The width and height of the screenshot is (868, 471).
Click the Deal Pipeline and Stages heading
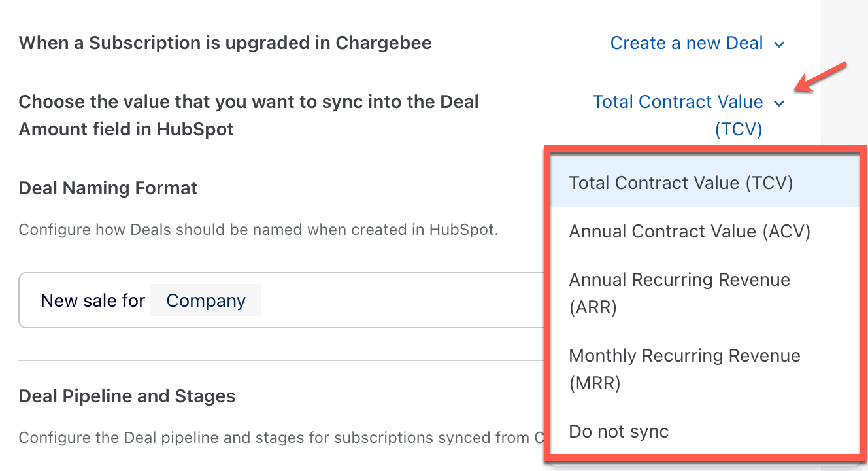pos(127,396)
